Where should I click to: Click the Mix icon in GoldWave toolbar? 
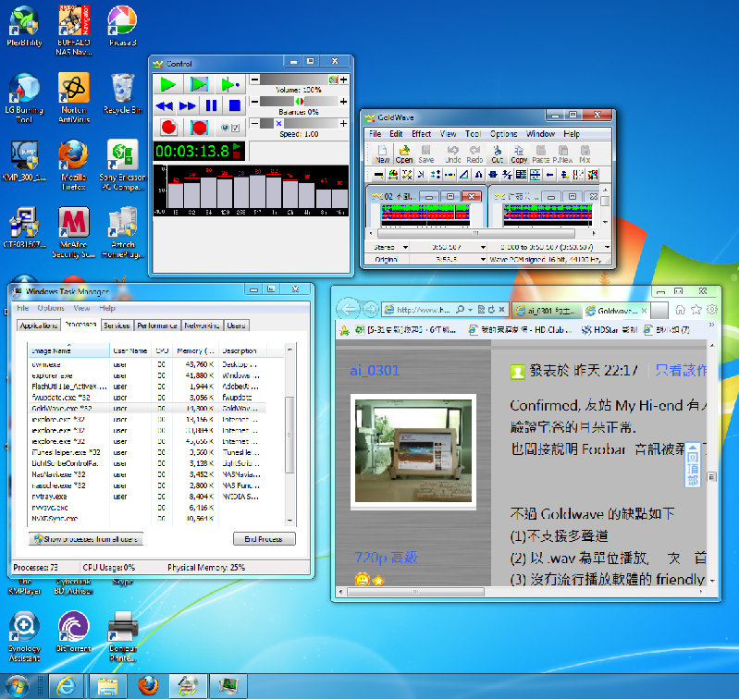click(x=585, y=154)
